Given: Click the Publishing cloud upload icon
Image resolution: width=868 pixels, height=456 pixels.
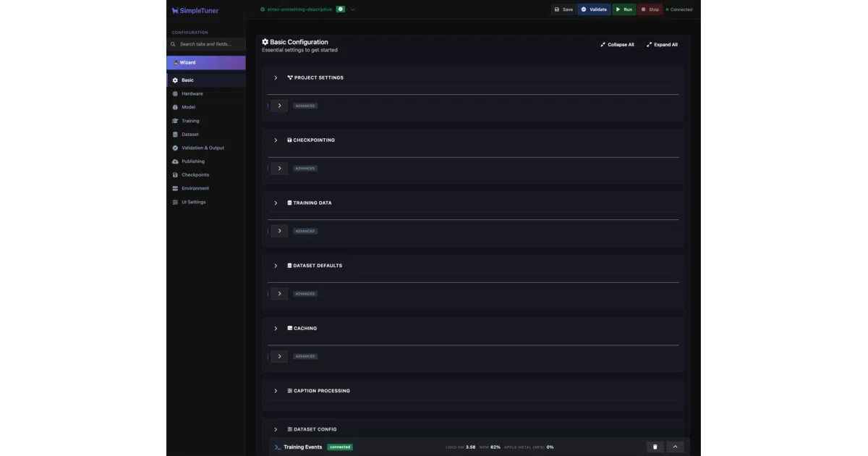Looking at the screenshot, I should pos(175,161).
